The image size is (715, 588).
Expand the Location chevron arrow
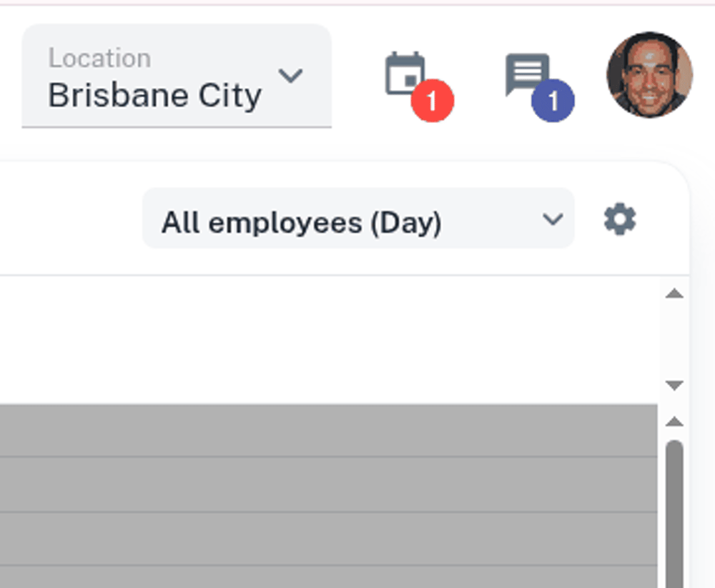click(x=290, y=75)
